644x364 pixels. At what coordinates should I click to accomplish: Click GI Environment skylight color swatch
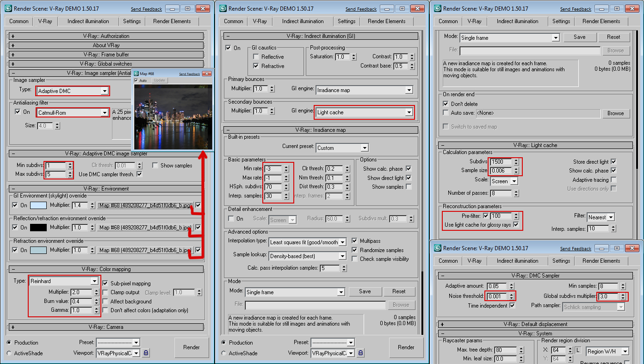[x=38, y=205]
